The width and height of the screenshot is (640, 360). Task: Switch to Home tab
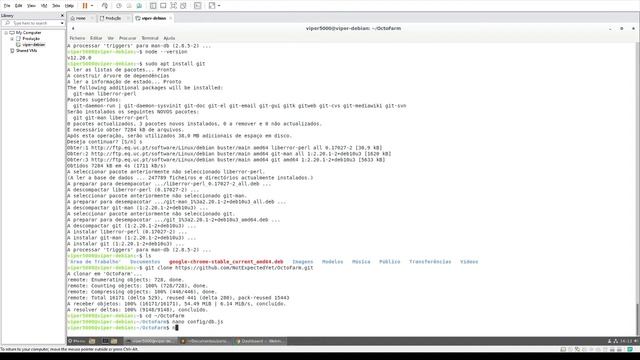[x=80, y=18]
